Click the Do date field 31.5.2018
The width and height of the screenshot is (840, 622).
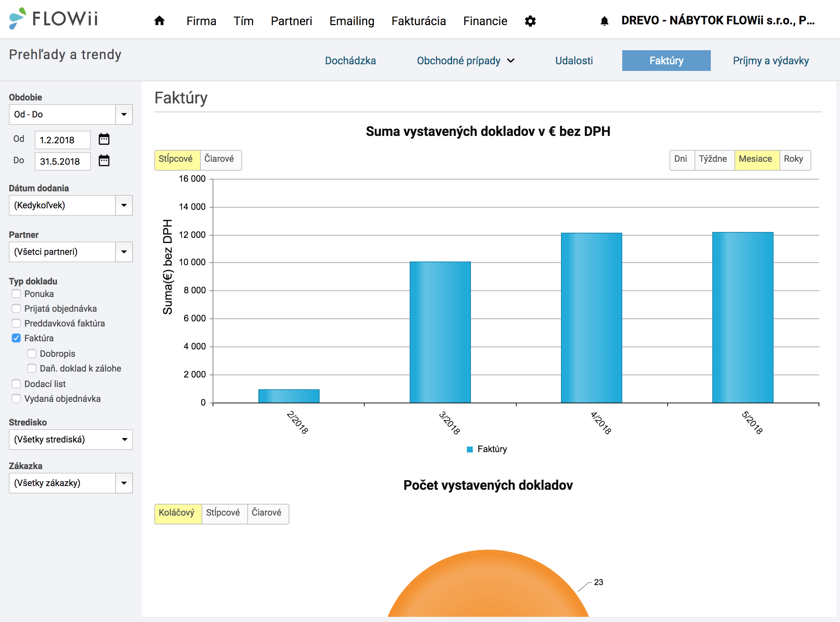pyautogui.click(x=62, y=161)
